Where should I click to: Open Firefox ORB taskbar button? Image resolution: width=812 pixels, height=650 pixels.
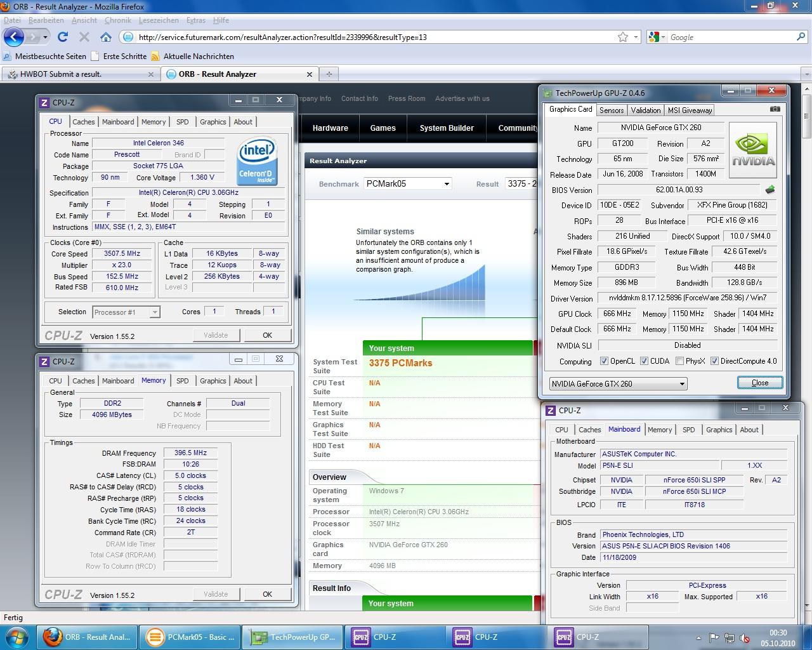click(88, 637)
